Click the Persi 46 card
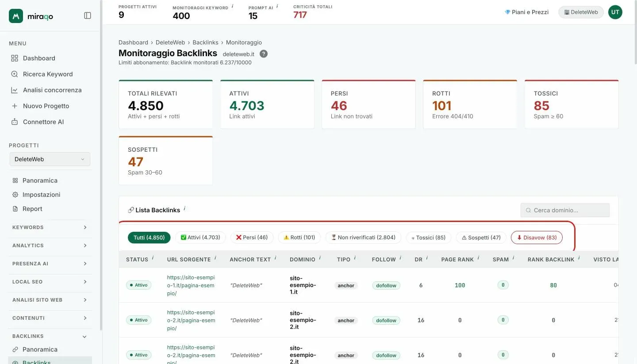 368,104
